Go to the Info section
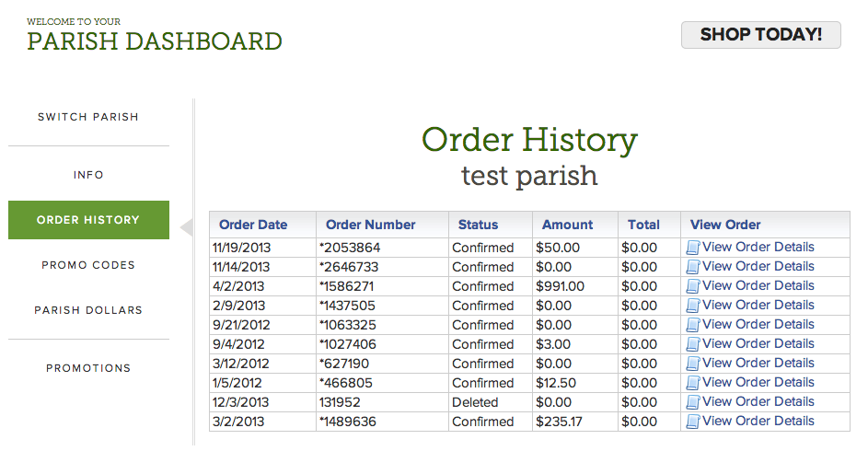868x451 pixels. (x=88, y=175)
